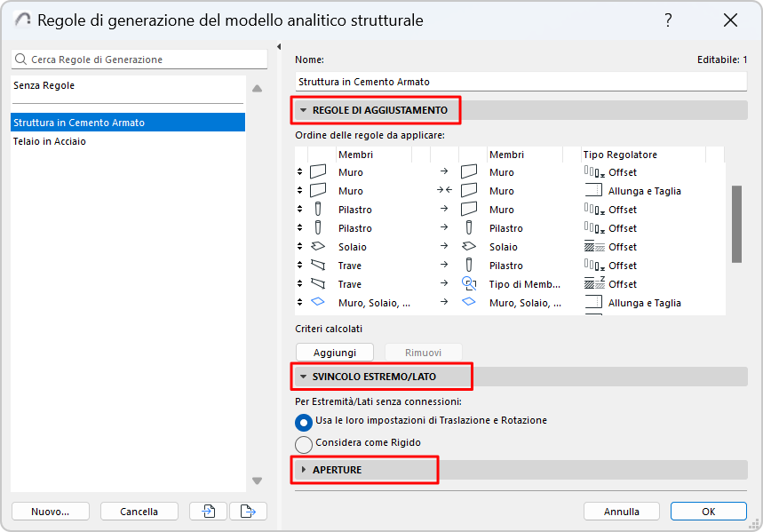Click the Allunga e Taglia icon in the second row
The height and width of the screenshot is (532, 763).
click(x=592, y=191)
